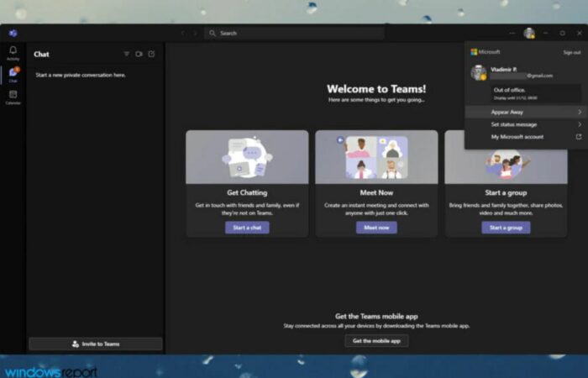588x378 pixels.
Task: Click the Start a group button
Action: point(506,228)
